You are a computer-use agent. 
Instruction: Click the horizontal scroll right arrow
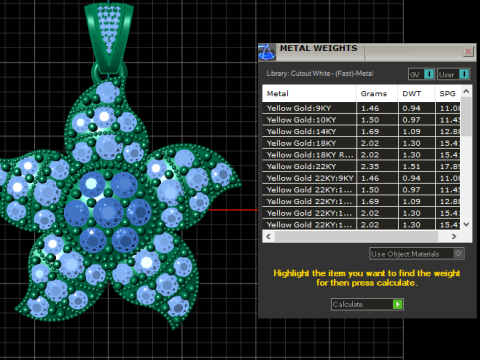pyautogui.click(x=454, y=236)
